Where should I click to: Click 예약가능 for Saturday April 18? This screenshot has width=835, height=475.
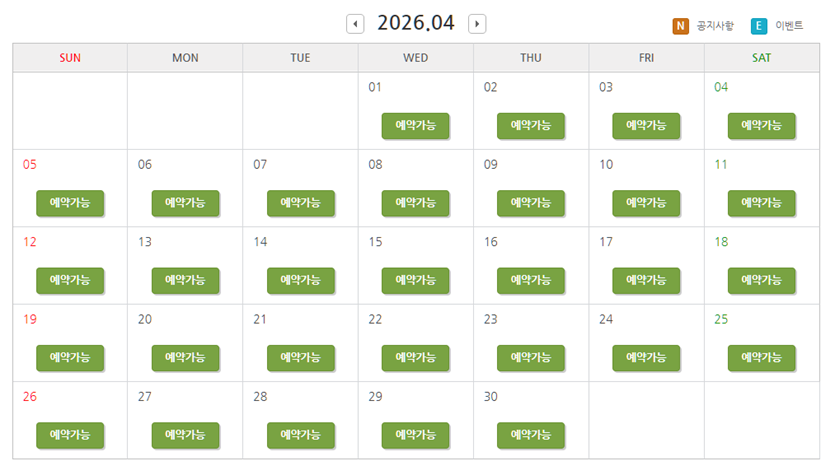coord(762,280)
